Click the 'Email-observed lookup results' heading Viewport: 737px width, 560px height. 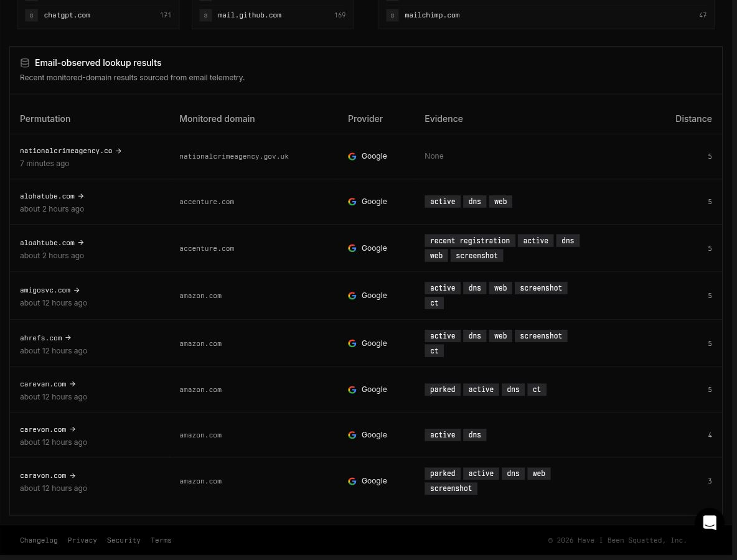click(x=98, y=63)
